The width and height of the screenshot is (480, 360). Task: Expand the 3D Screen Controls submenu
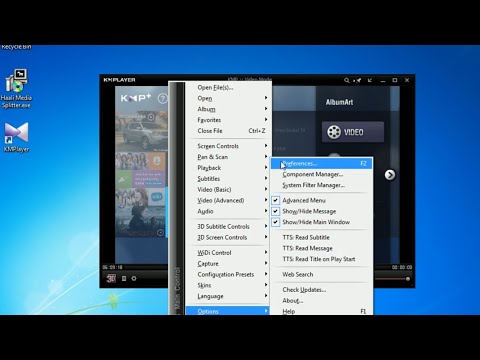pos(229,237)
